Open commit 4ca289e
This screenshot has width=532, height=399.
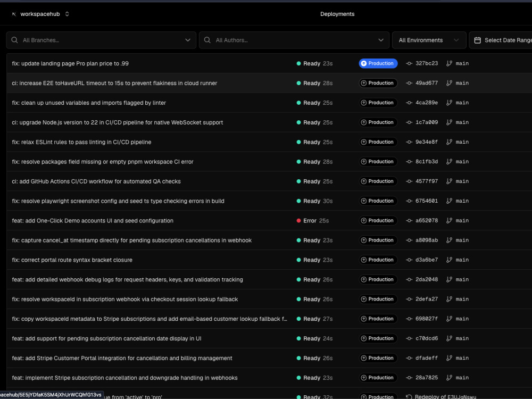(x=427, y=103)
